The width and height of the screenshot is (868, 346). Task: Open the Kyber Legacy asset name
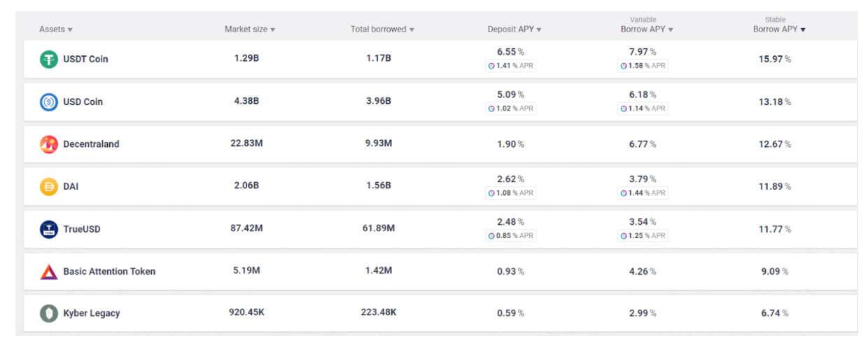click(91, 313)
